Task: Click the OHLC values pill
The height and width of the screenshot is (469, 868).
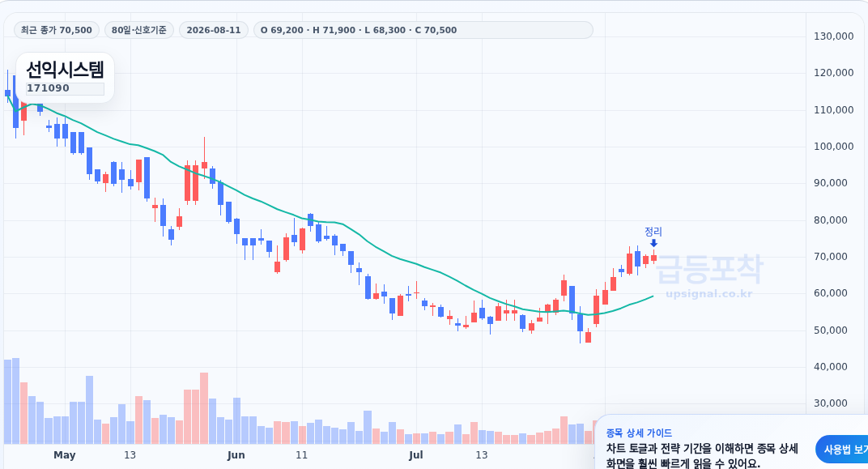Action: pyautogui.click(x=423, y=30)
